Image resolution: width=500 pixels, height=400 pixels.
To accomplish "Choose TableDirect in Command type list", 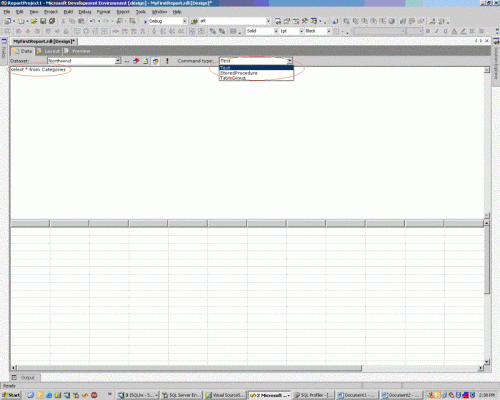I will pos(256,78).
